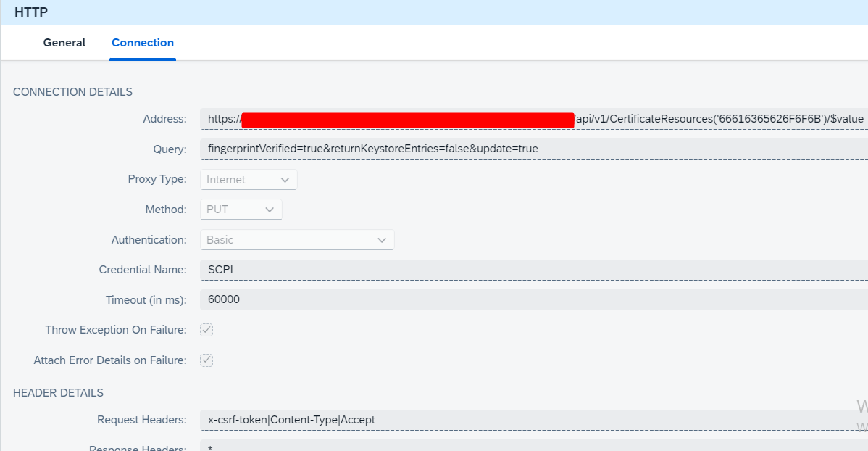868x451 pixels.
Task: Click the chevron arrow in Authentication box
Action: (x=382, y=240)
